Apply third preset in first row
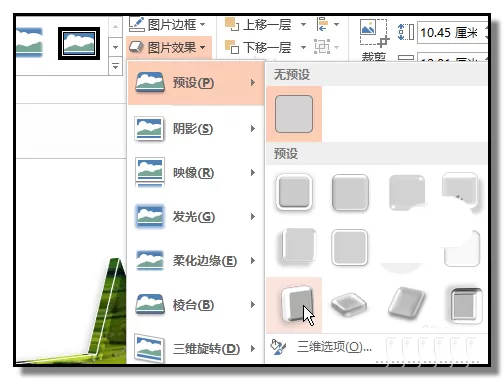504x380 pixels. [x=407, y=192]
